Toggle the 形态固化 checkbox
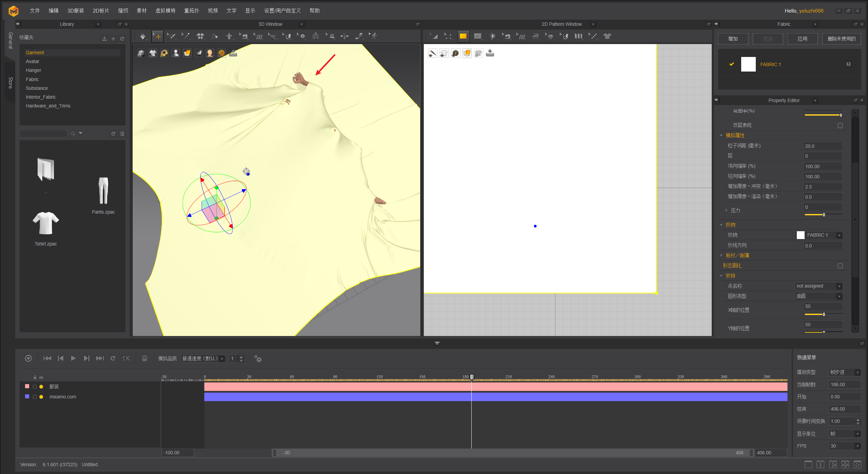The height and width of the screenshot is (474, 868). click(x=840, y=266)
